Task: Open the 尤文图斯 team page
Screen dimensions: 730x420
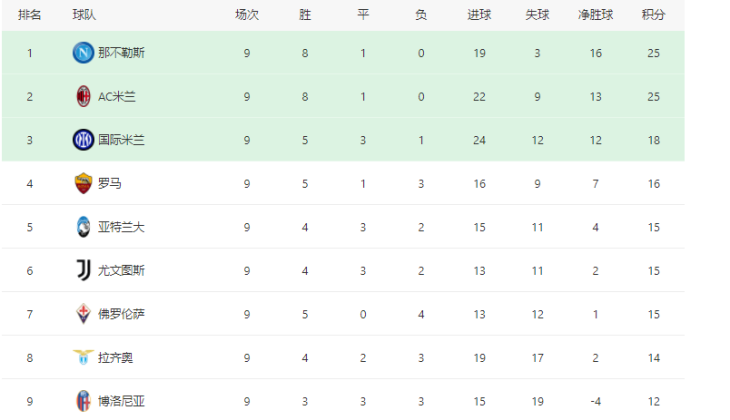Action: [x=121, y=270]
